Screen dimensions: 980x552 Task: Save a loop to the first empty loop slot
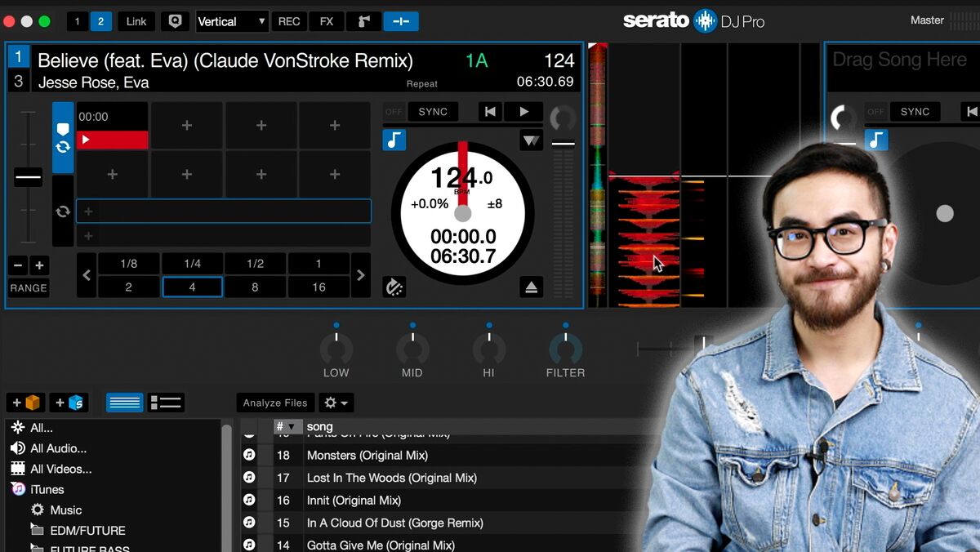tap(224, 211)
